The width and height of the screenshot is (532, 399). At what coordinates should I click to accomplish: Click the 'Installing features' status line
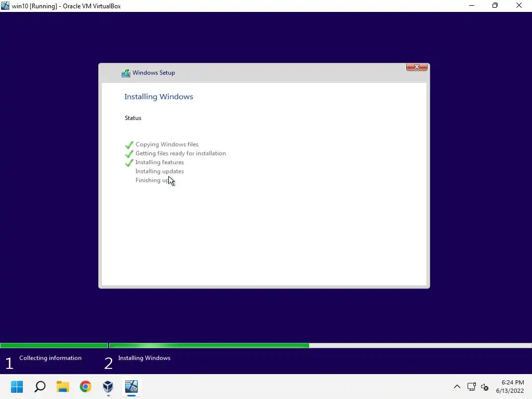pos(159,163)
